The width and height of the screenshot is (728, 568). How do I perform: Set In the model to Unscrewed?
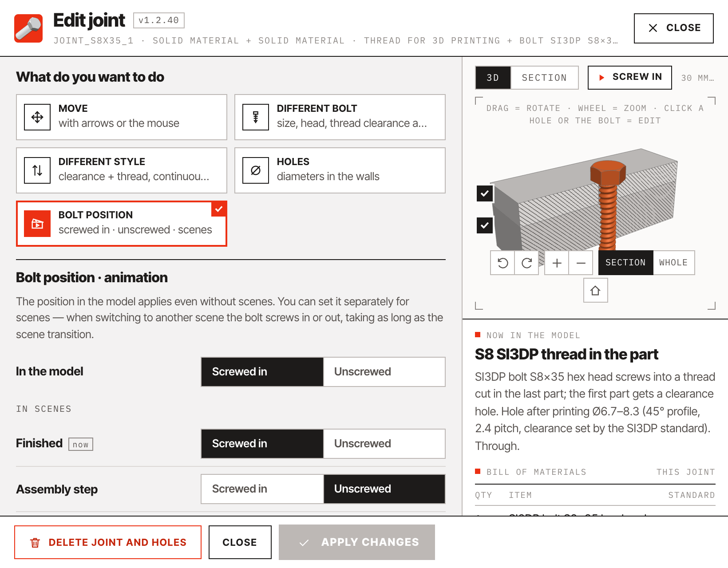pyautogui.click(x=384, y=372)
